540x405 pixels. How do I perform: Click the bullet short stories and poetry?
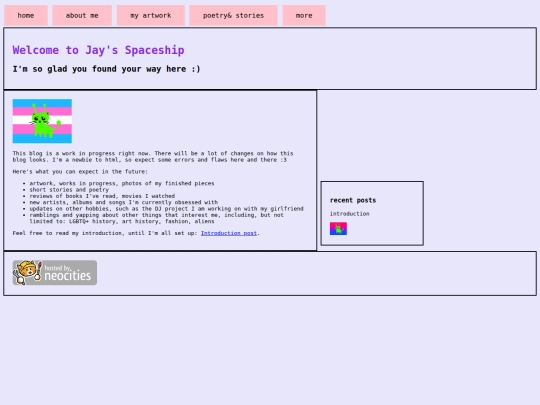69,190
